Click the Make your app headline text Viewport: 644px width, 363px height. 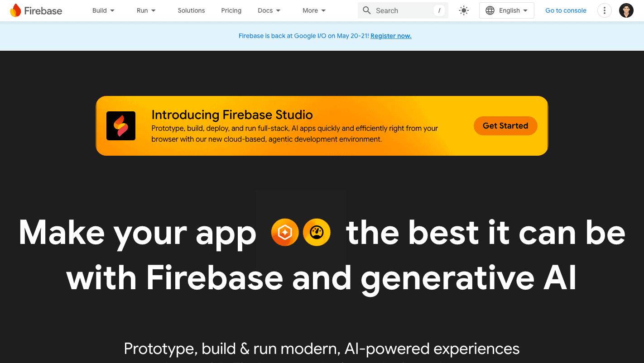pyautogui.click(x=137, y=234)
